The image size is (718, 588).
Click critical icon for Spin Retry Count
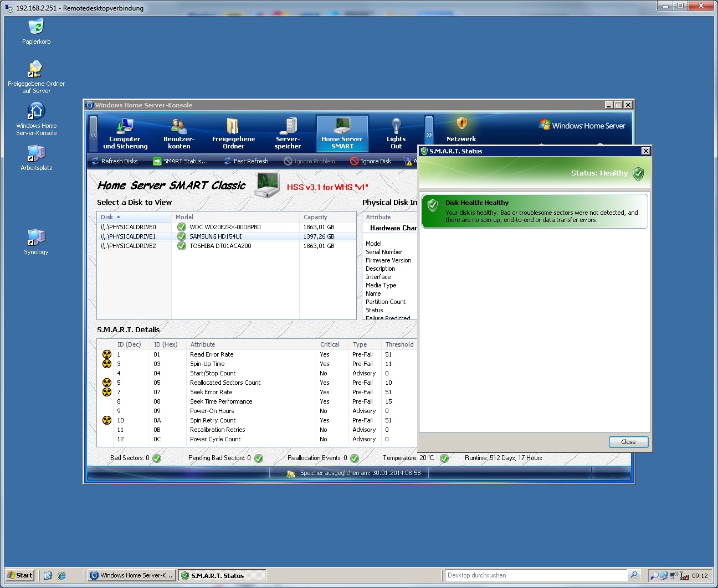point(107,420)
